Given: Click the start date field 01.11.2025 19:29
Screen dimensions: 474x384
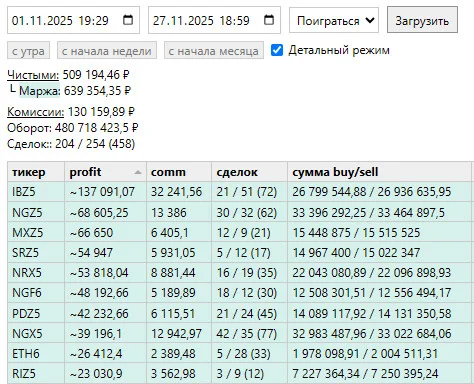Looking at the screenshot, I should [73, 20].
